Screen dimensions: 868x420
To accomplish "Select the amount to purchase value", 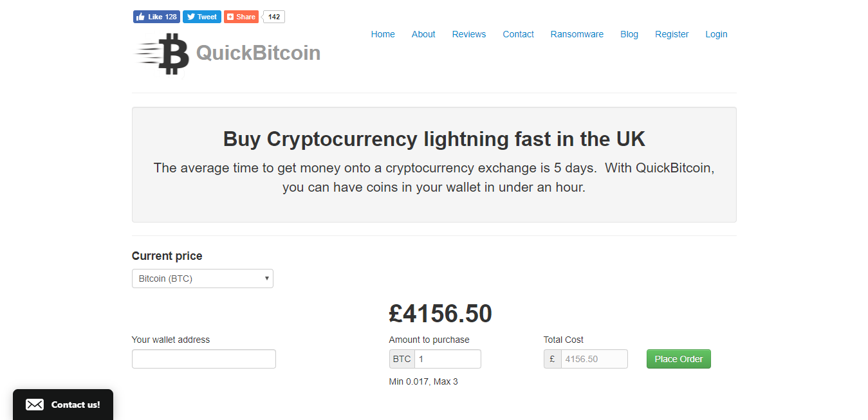I will coord(447,358).
